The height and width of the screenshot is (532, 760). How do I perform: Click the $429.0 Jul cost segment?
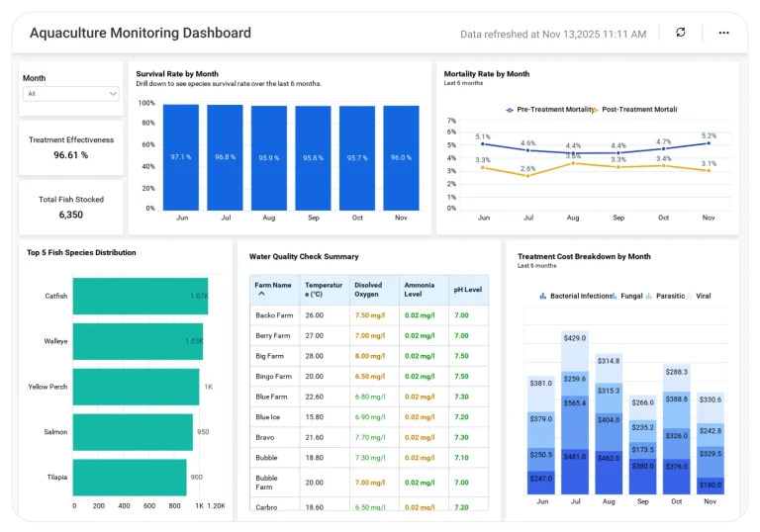(x=575, y=351)
